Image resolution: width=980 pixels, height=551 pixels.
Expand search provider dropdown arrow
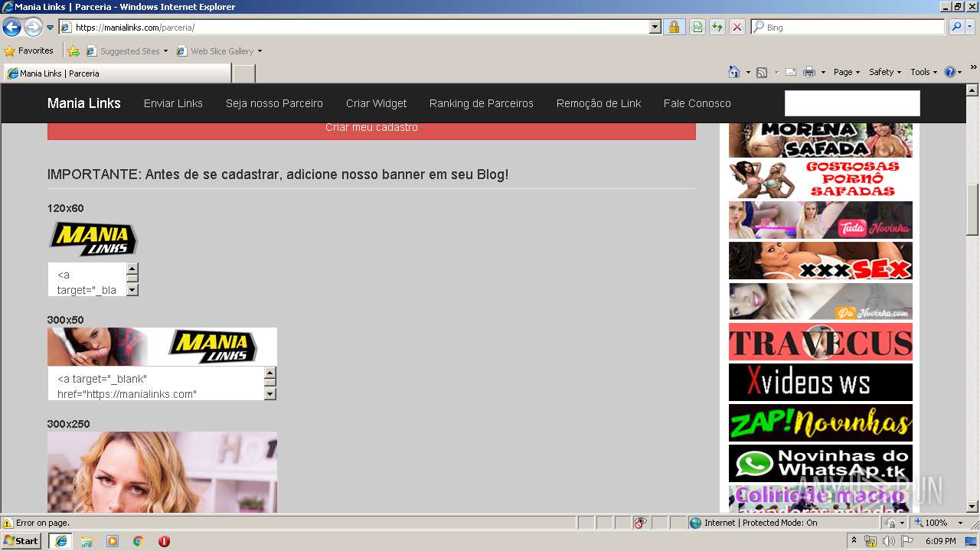970,28
